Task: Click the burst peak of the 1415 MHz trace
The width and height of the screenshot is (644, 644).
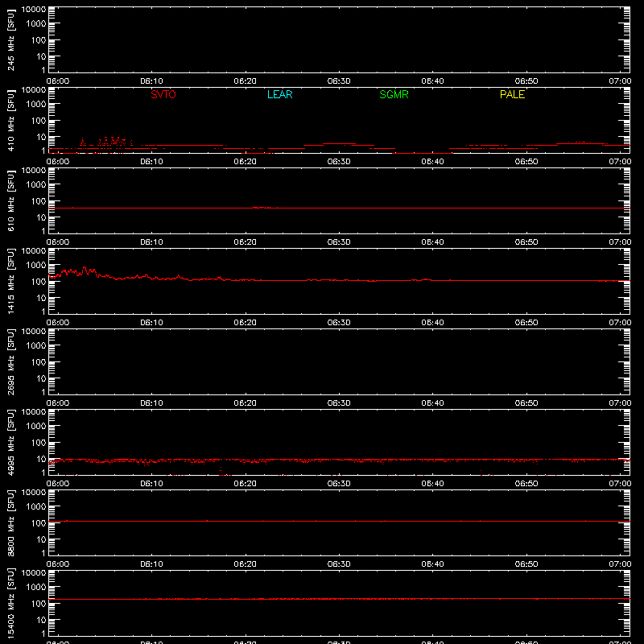Action: pyautogui.click(x=85, y=270)
